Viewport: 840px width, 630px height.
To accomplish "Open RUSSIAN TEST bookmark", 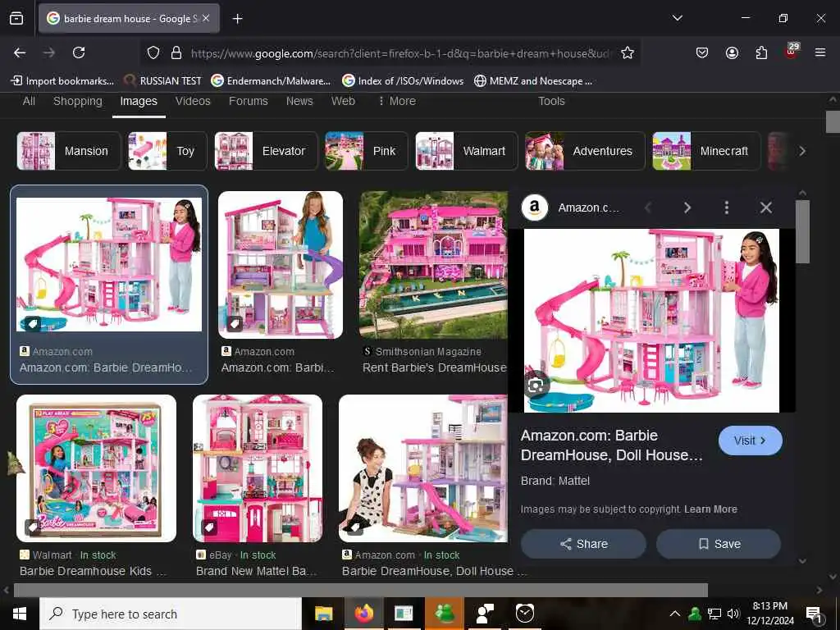I will click(163, 81).
